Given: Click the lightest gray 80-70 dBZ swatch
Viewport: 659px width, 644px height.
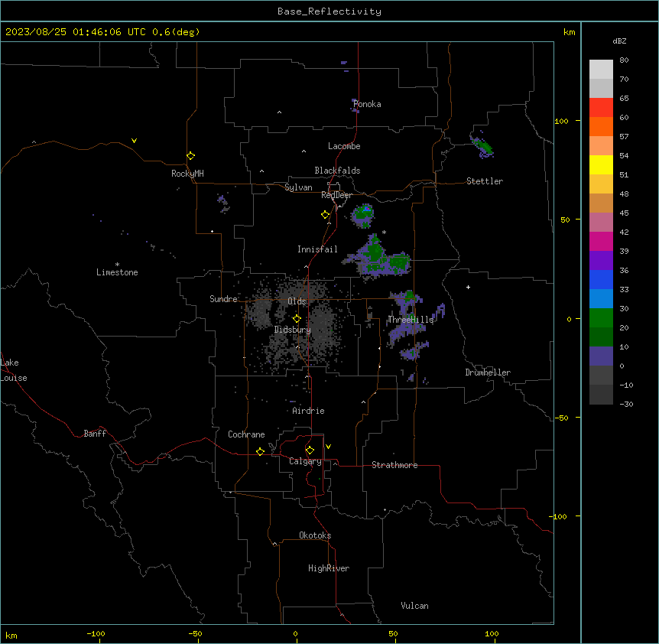Looking at the screenshot, I should (601, 70).
